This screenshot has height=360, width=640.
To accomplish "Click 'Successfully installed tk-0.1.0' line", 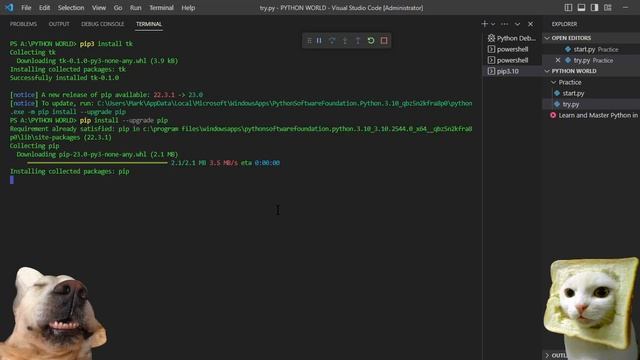I will tap(64, 78).
